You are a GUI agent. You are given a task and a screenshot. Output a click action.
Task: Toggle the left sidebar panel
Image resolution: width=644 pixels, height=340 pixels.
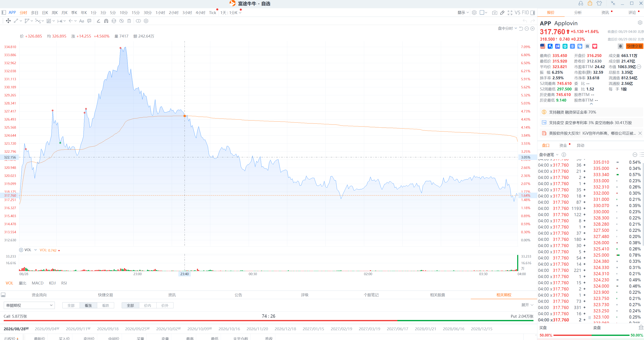pos(4,13)
